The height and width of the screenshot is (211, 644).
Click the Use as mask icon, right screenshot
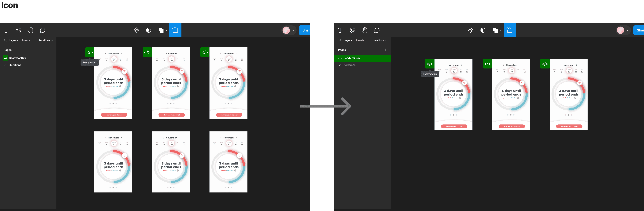483,30
